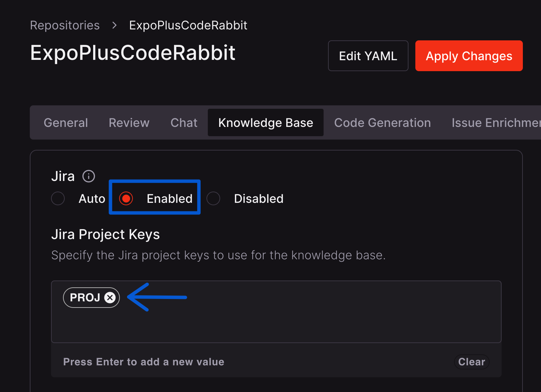Open the Jira info tooltip icon
Viewport: 541px width, 392px height.
coord(88,176)
